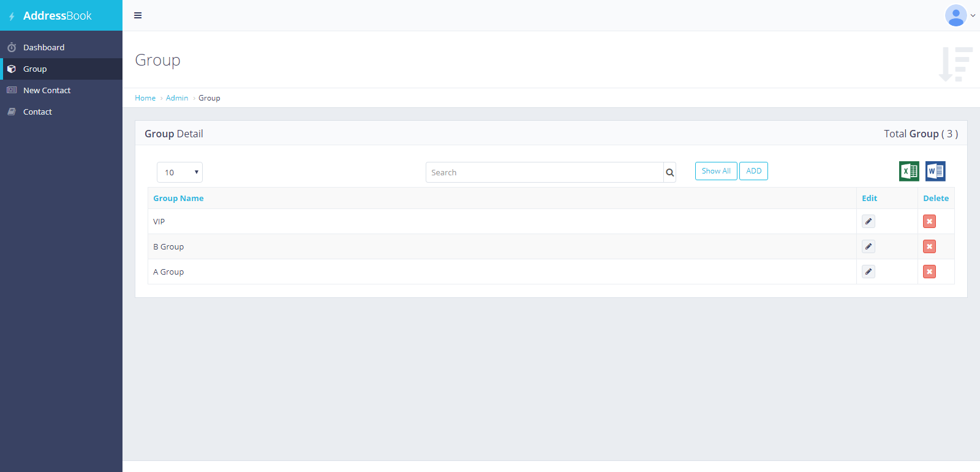Toggle sidebar with hamburger menu icon

tap(138, 15)
